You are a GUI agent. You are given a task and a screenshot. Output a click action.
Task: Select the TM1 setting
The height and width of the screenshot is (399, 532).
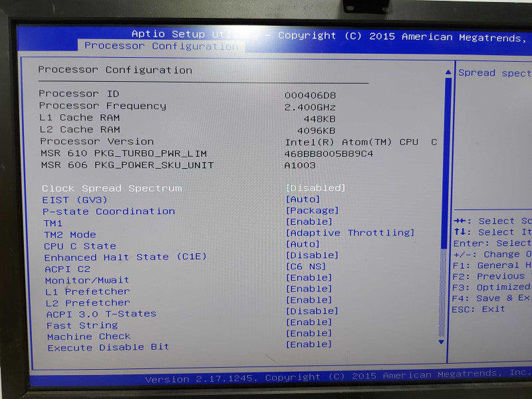click(x=53, y=223)
